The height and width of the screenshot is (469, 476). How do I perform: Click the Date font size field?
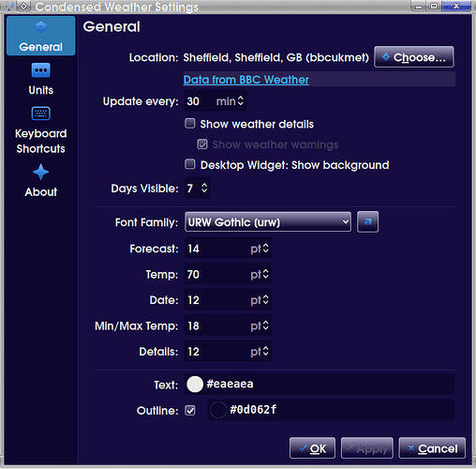pyautogui.click(x=228, y=299)
